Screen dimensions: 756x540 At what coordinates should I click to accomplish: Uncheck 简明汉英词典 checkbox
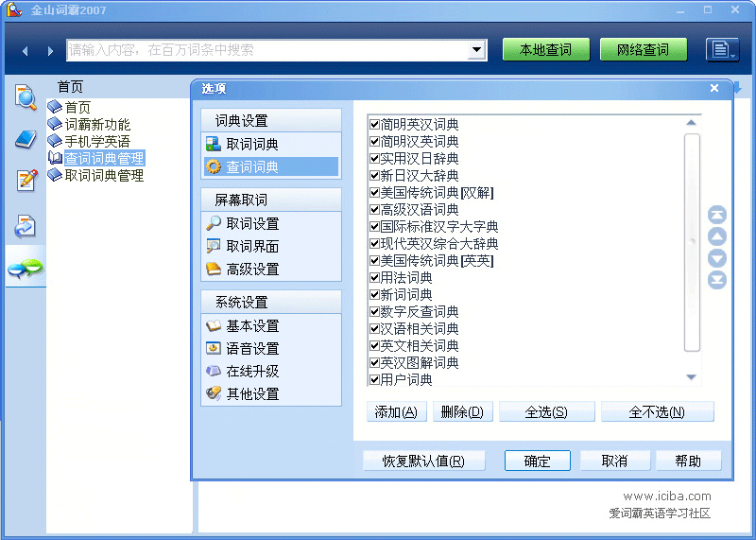point(374,142)
